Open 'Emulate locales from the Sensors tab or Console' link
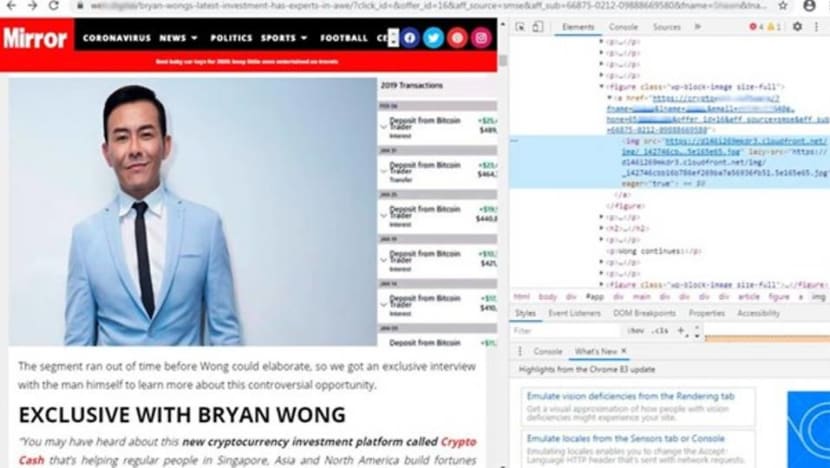830x468 pixels. tap(626, 438)
